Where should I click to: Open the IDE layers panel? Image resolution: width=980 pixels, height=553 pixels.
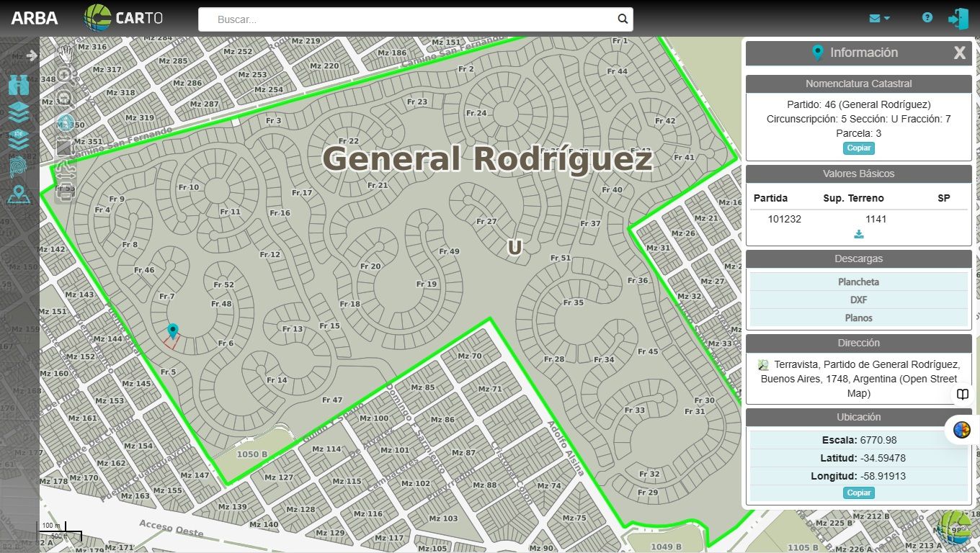(19, 138)
